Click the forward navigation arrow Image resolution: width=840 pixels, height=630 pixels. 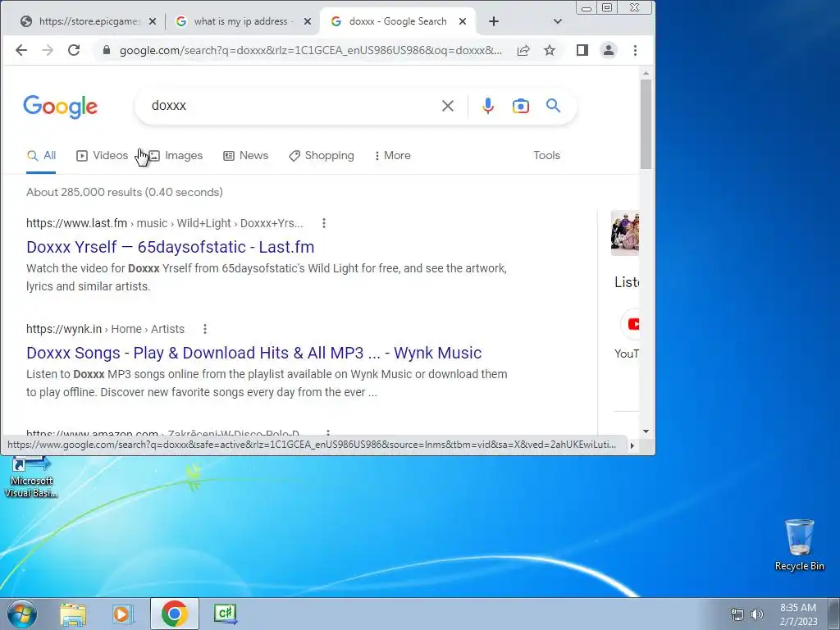point(48,50)
